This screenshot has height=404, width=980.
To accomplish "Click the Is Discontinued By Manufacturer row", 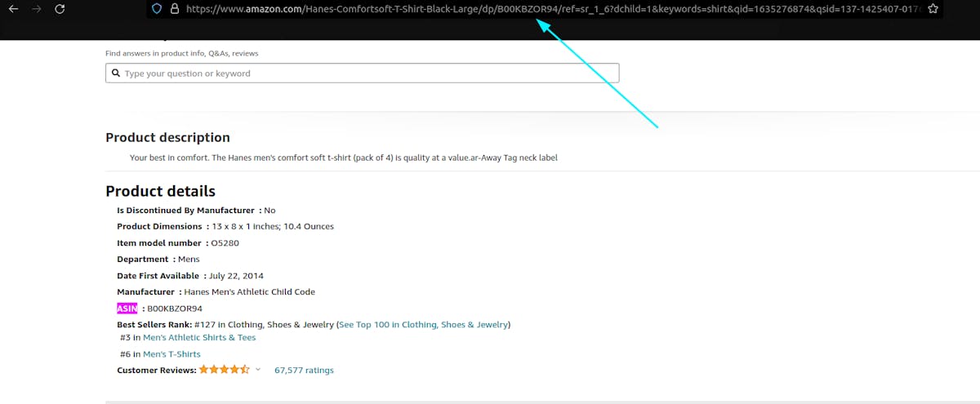I will pos(196,211).
